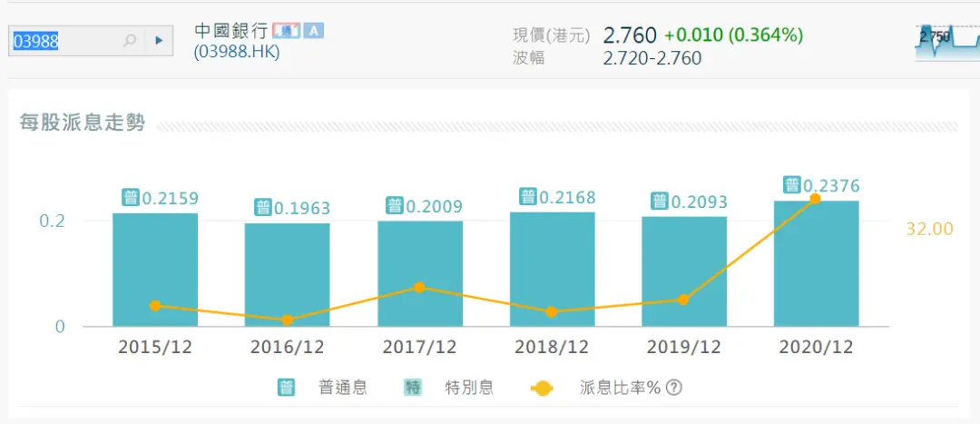Screen dimensions: 980x424
Task: Click the price change +0.010 (0.364%)
Action: coord(734,35)
